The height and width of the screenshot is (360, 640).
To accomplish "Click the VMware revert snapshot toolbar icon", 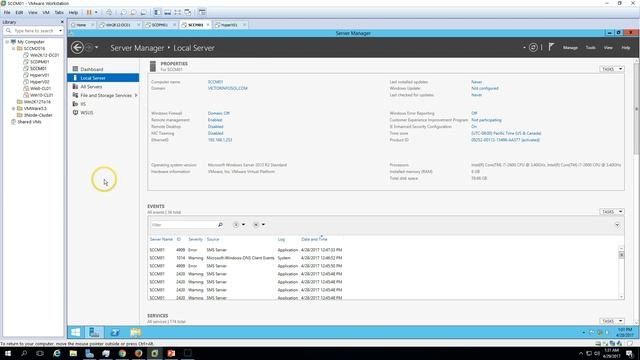I will [133, 12].
